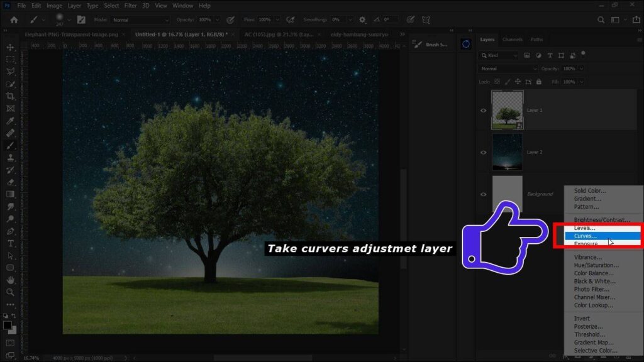This screenshot has width=644, height=362.
Task: Select Layer 2 thumbnail
Action: point(508,152)
